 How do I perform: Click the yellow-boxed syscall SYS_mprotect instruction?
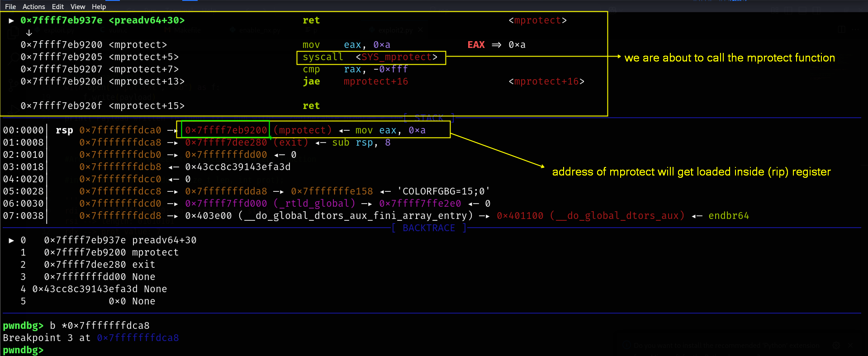tap(370, 57)
